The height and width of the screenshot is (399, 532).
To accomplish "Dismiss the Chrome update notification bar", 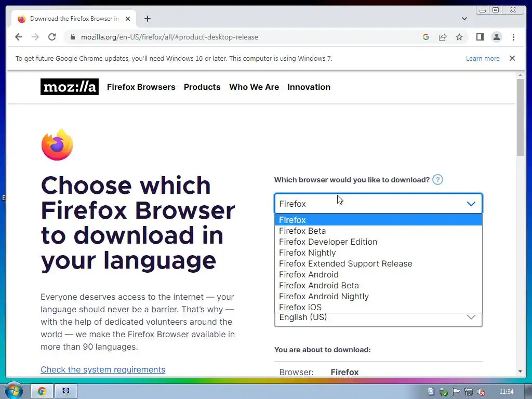I will coord(512,58).
